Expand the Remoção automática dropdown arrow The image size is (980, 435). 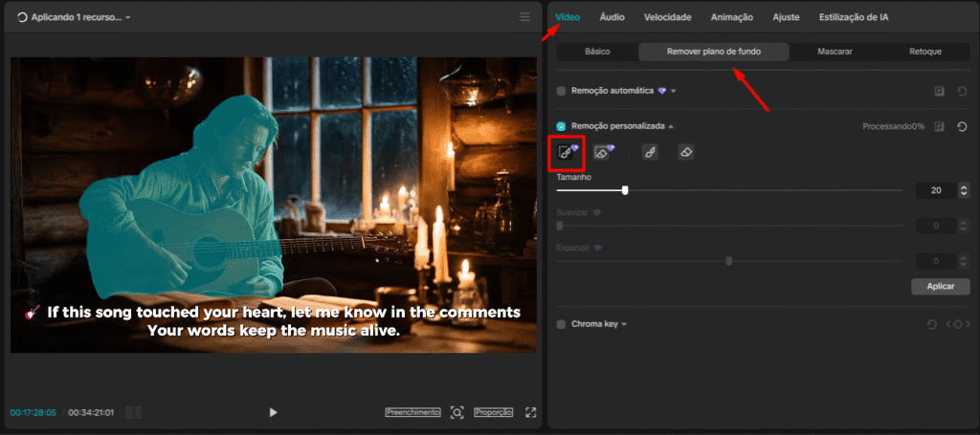(674, 92)
